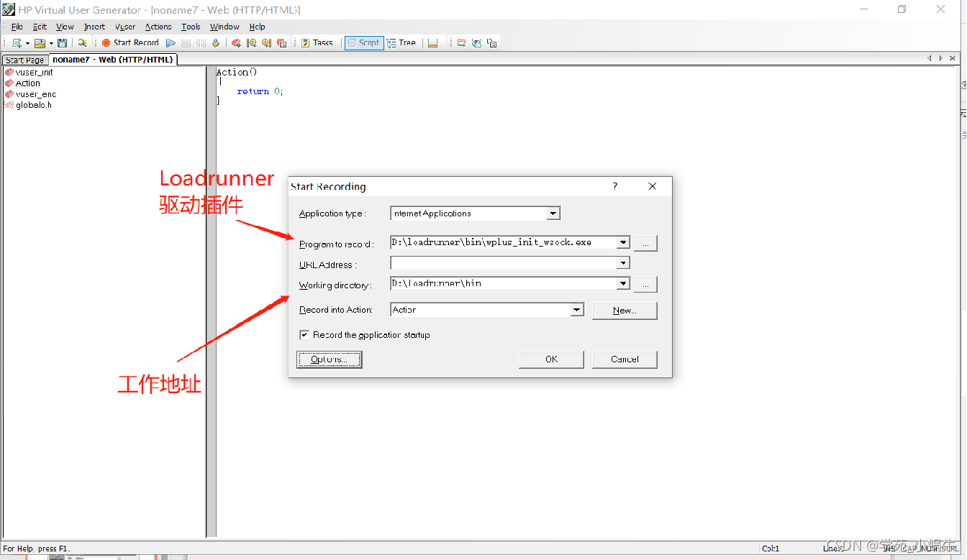
Task: Open the New Script dropdown arrow
Action: click(x=27, y=43)
